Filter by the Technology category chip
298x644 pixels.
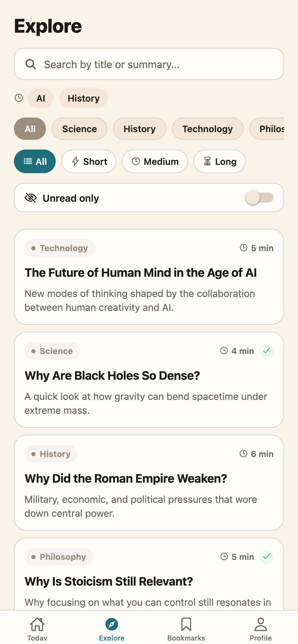207,129
